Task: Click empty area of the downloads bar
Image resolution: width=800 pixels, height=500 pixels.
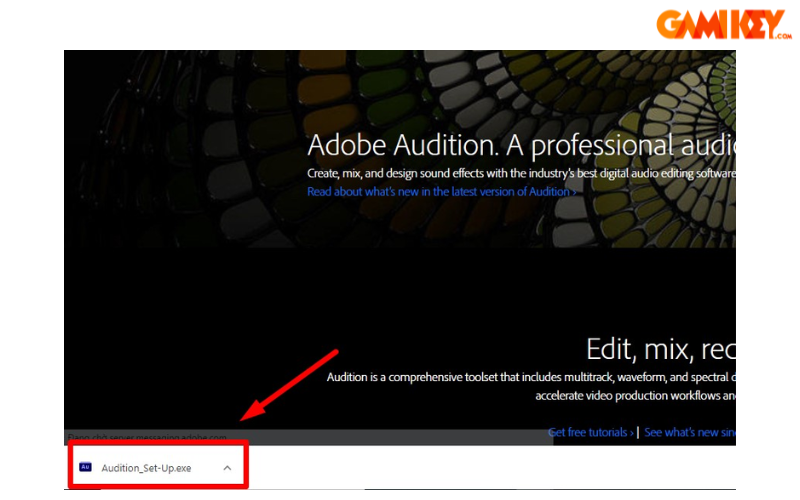Action: tap(500, 467)
